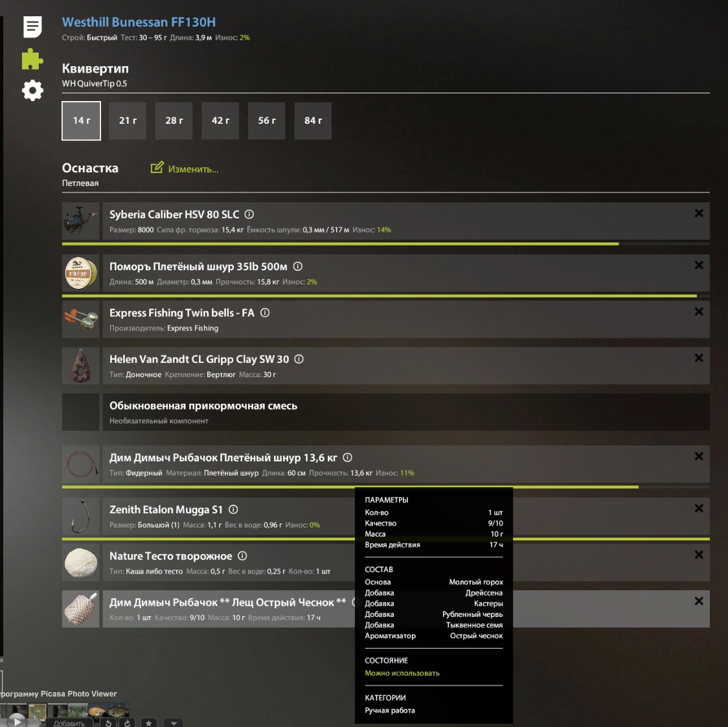
Task: Show info for Express Fishing Twin bells
Action: pos(265,312)
